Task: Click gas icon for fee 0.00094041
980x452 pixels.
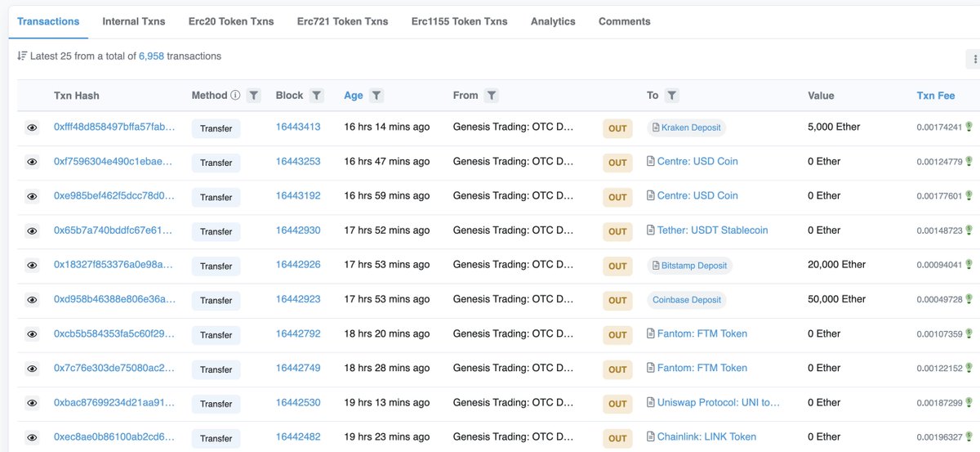Action: [969, 265]
